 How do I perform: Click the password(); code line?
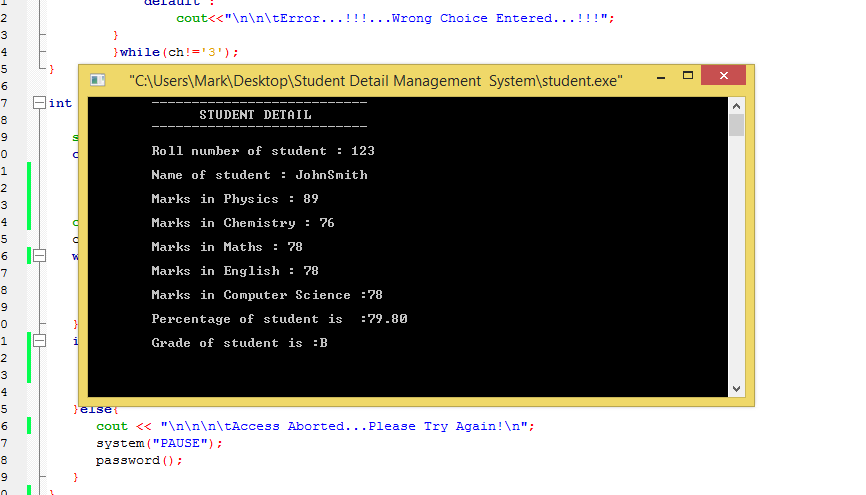tap(139, 461)
